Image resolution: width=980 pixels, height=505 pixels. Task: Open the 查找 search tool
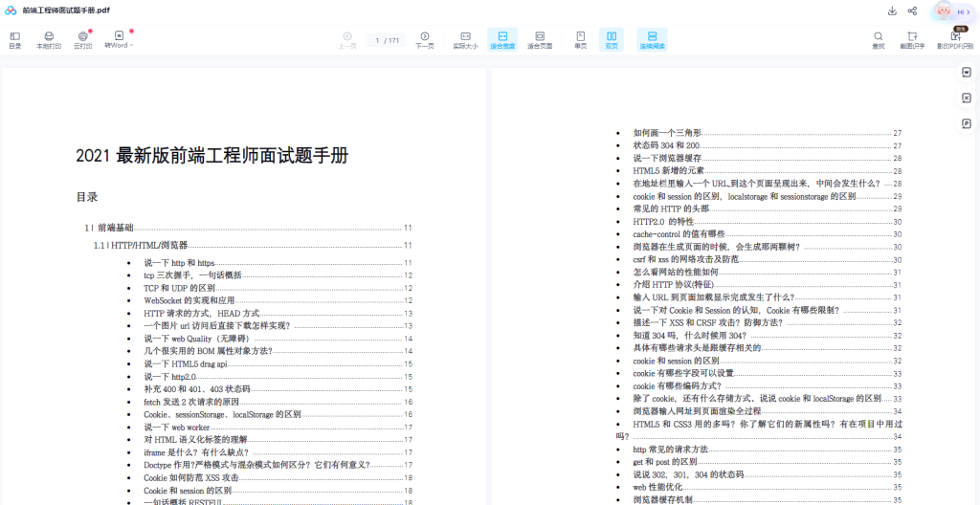[879, 40]
